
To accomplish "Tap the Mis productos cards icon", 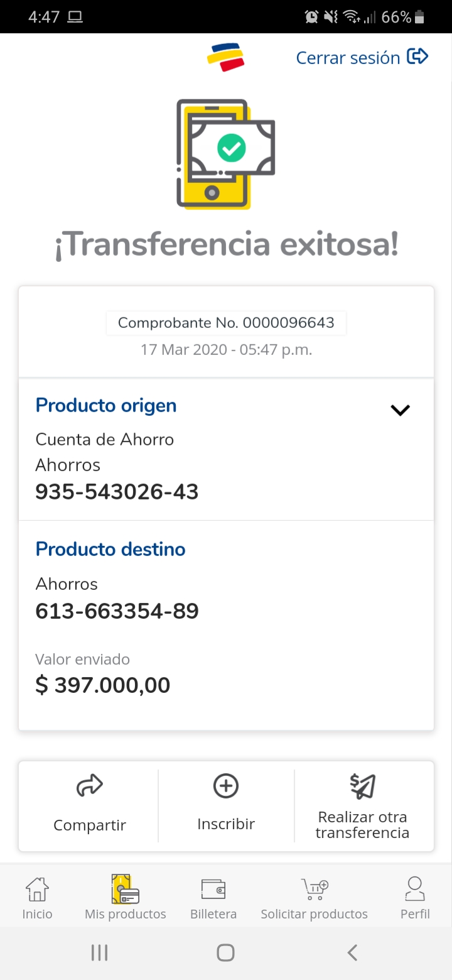I will point(126,889).
